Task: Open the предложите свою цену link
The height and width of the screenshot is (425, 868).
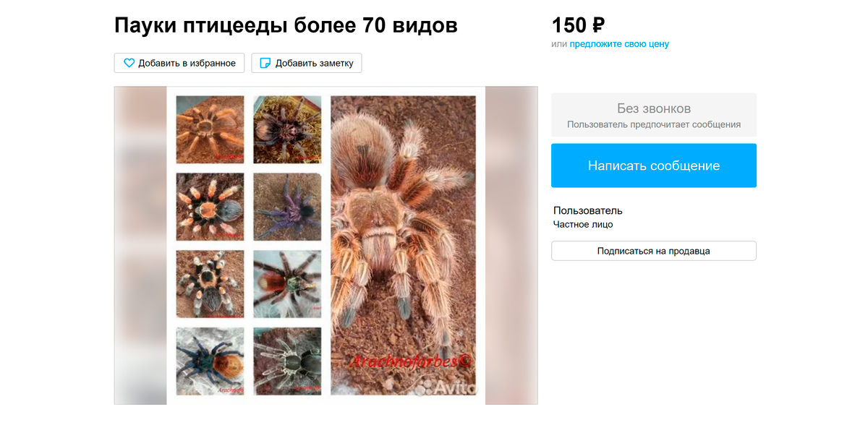Action: click(619, 44)
